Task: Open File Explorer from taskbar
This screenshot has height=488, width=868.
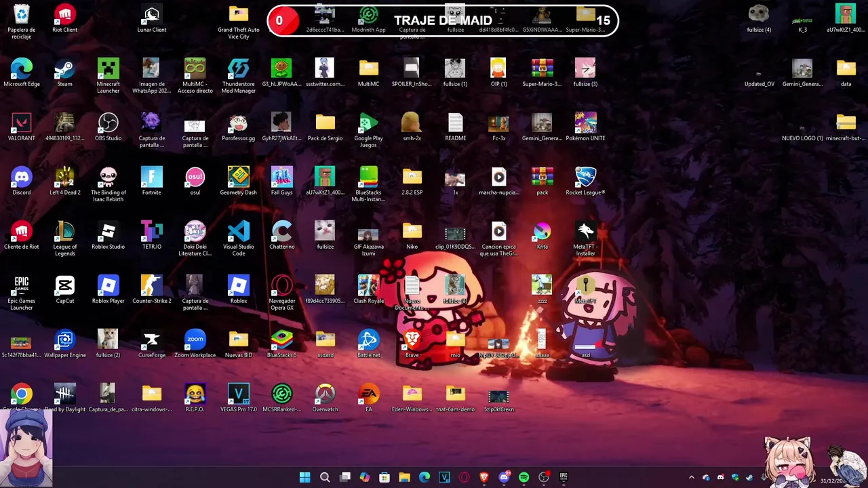Action: pos(404,477)
